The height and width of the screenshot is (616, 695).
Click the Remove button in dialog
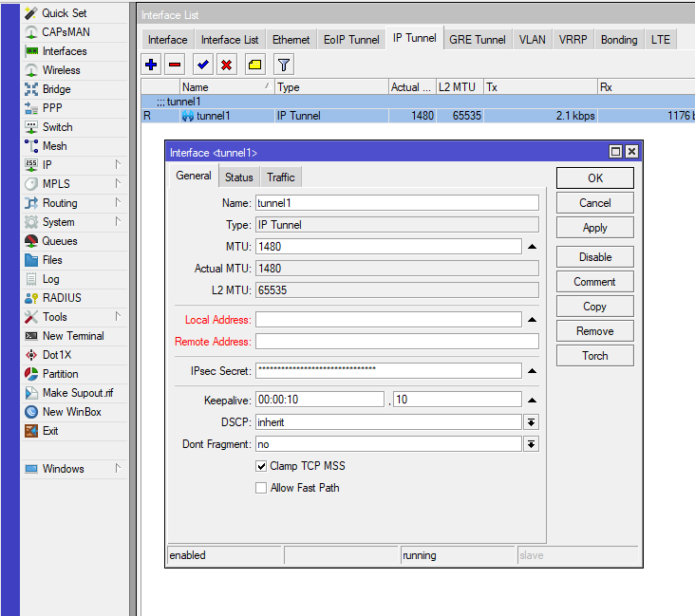click(594, 331)
